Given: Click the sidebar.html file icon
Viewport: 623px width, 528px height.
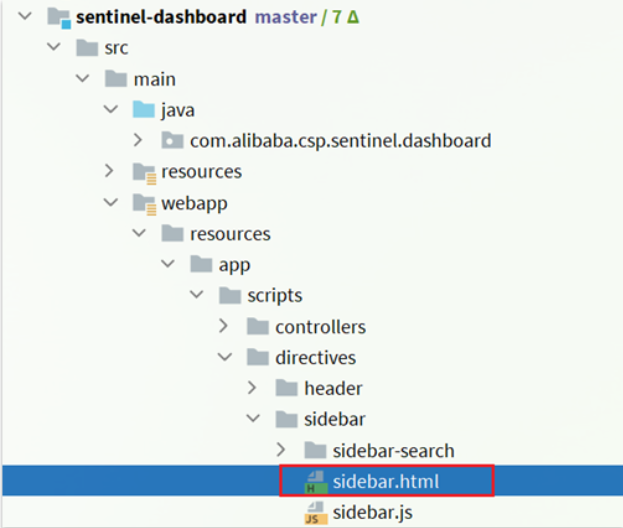Looking at the screenshot, I should [316, 482].
